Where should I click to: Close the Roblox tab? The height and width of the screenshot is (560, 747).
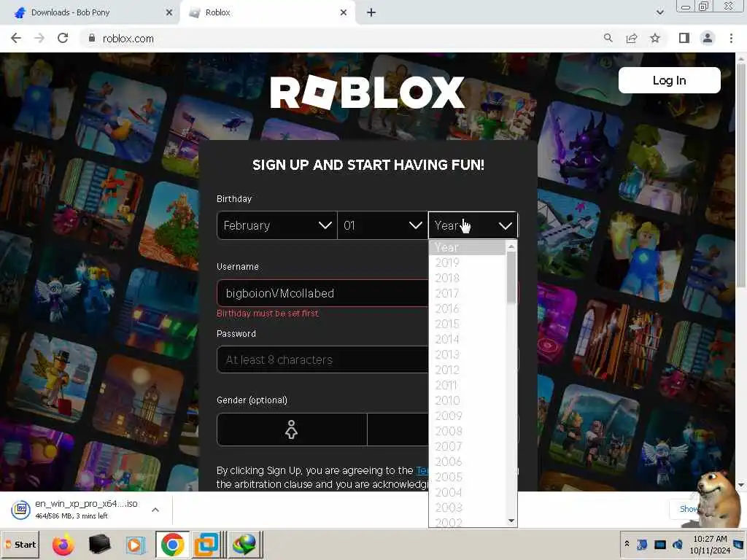[344, 12]
